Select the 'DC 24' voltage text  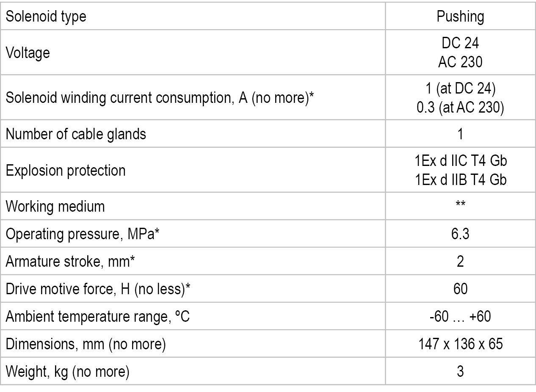point(460,44)
